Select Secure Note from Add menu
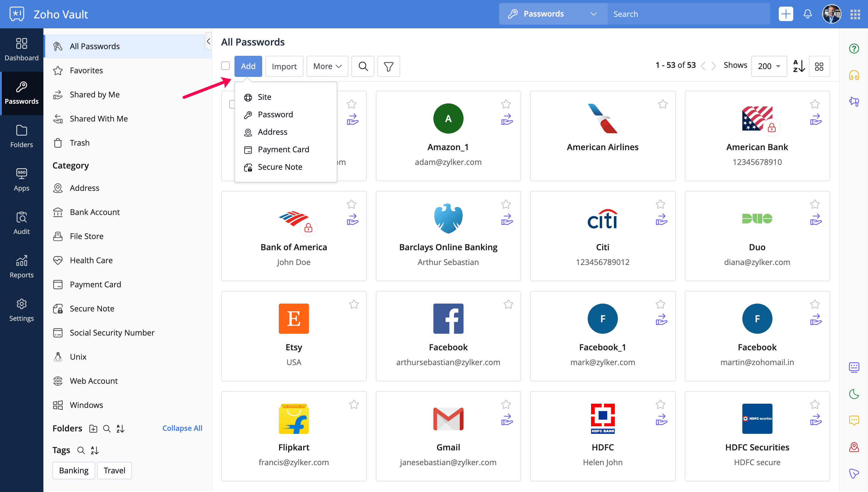868x492 pixels. pyautogui.click(x=280, y=167)
